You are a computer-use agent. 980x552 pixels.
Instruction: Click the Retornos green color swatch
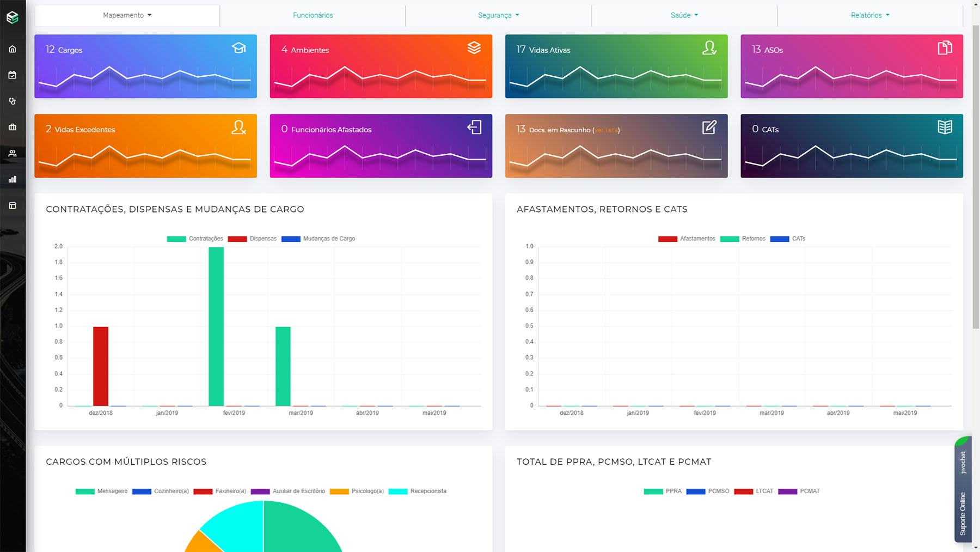pos(730,238)
